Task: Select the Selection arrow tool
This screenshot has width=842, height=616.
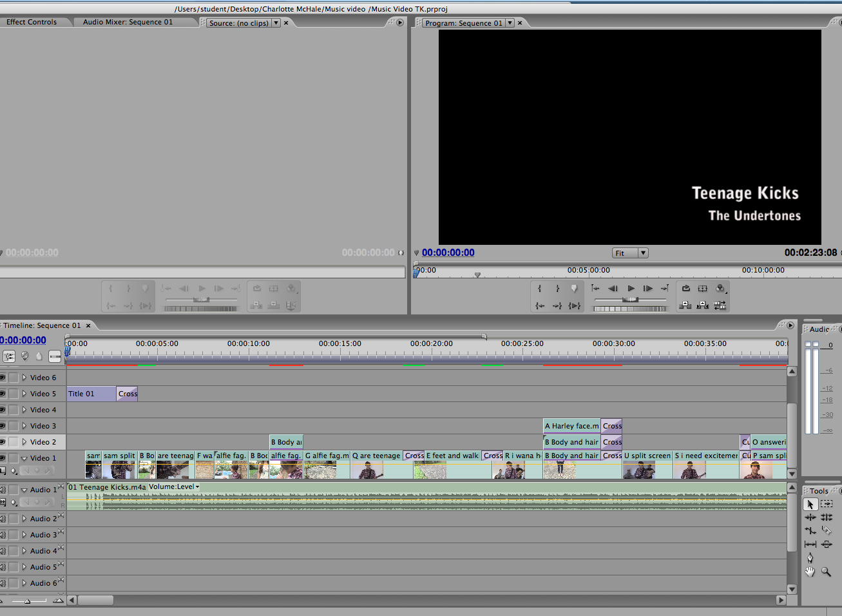Action: coord(810,505)
